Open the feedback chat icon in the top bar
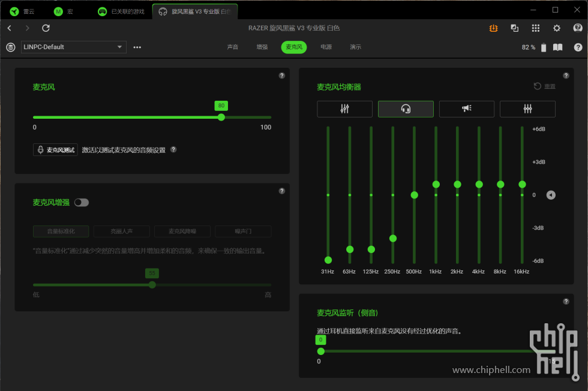588x391 pixels. [577, 28]
